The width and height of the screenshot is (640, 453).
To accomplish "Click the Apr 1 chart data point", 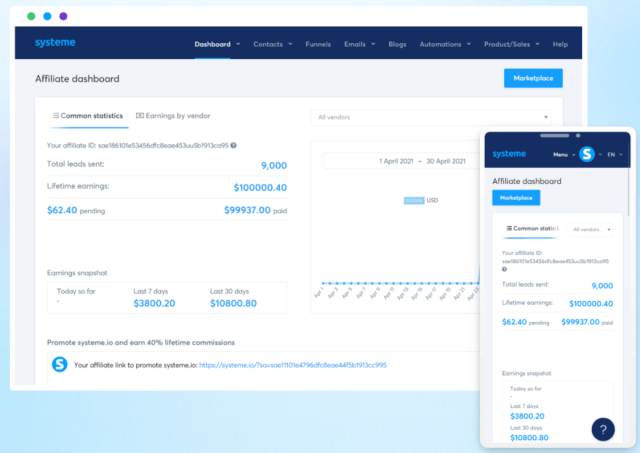I will (x=323, y=283).
